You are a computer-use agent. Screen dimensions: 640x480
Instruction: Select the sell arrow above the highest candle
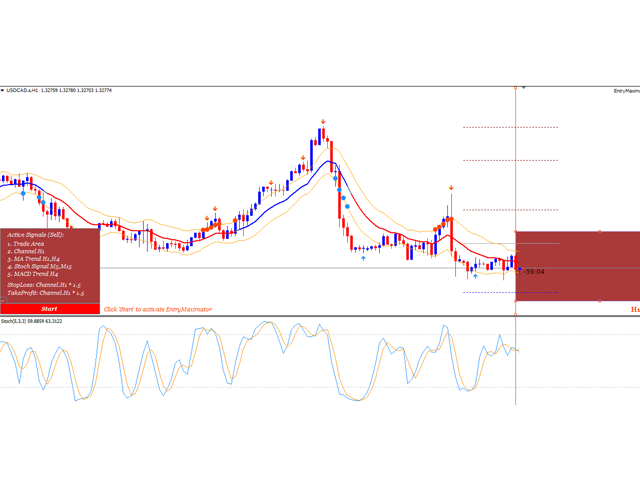[323, 122]
